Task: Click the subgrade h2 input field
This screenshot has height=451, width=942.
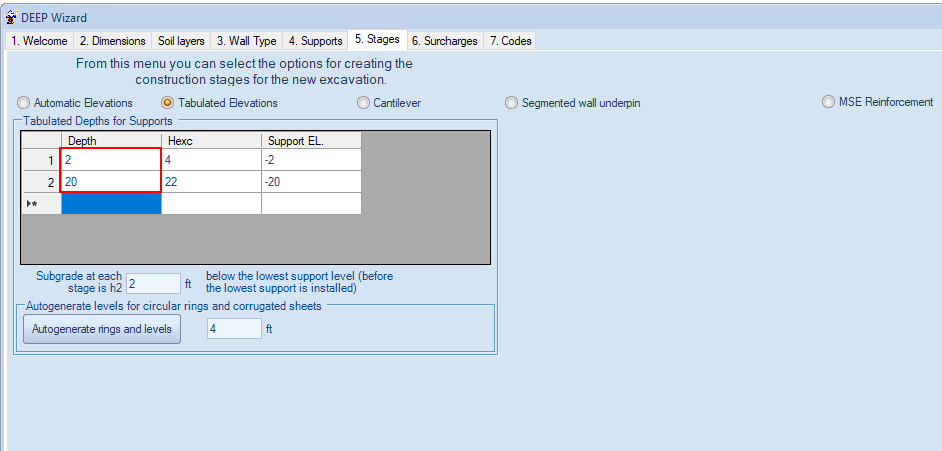Action: [153, 283]
